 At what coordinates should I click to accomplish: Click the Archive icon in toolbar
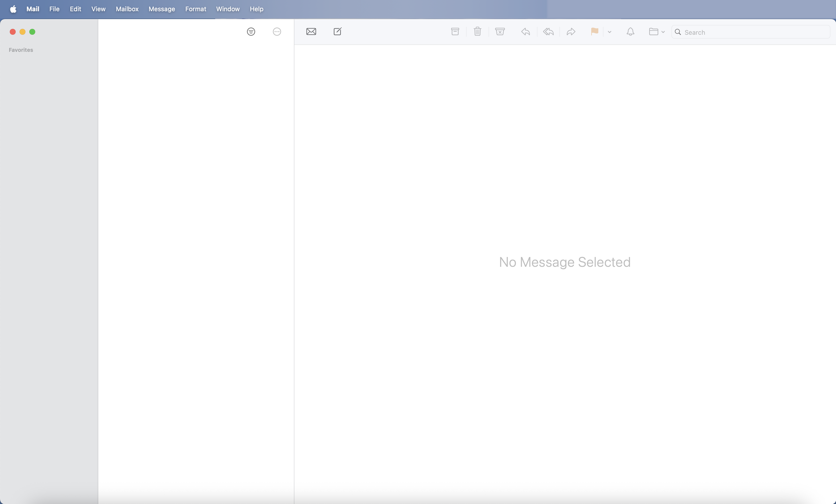[x=455, y=32]
